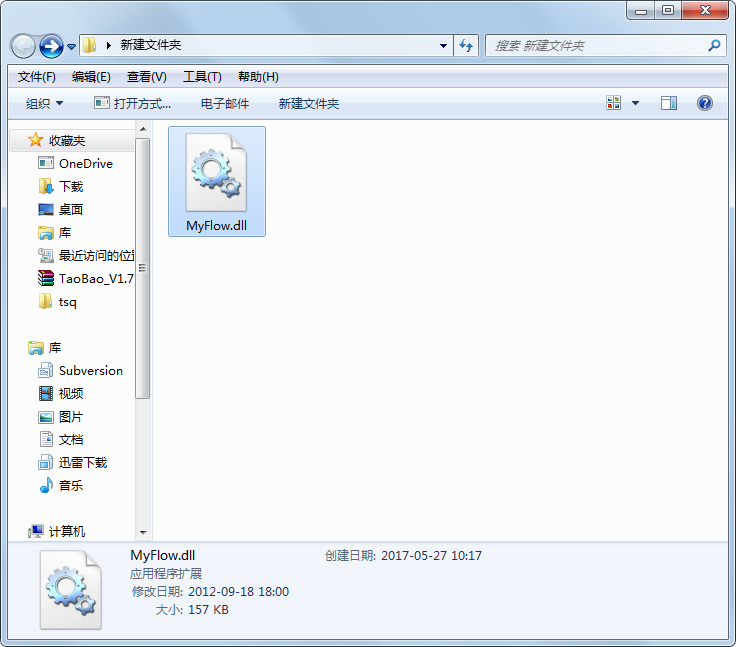Open the 文件(F) menu

37,77
